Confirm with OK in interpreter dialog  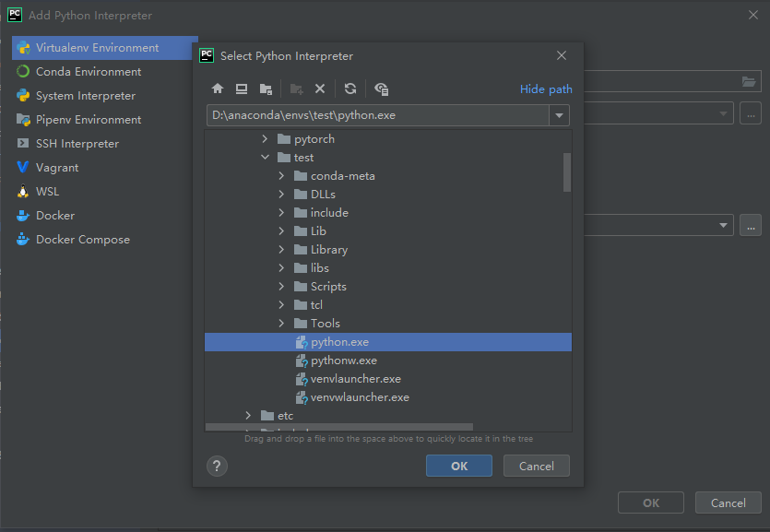point(459,466)
